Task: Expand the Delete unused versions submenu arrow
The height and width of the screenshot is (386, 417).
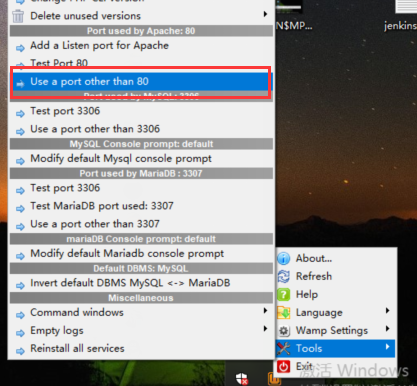Action: click(265, 14)
